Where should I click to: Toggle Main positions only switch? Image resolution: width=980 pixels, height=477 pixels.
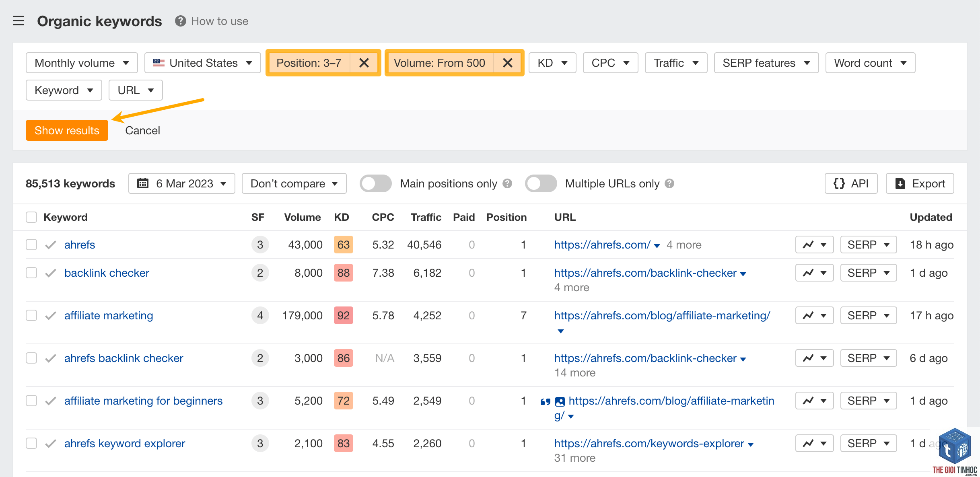tap(375, 183)
